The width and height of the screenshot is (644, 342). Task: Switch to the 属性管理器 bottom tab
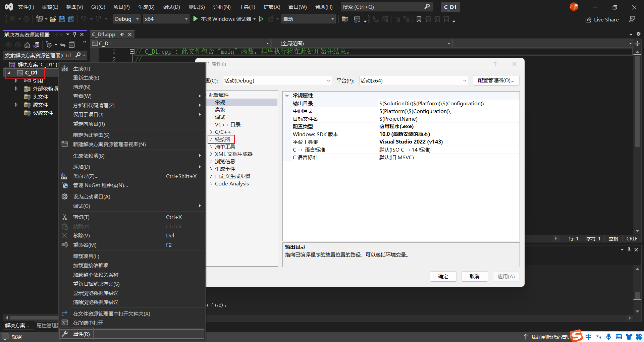[47, 325]
